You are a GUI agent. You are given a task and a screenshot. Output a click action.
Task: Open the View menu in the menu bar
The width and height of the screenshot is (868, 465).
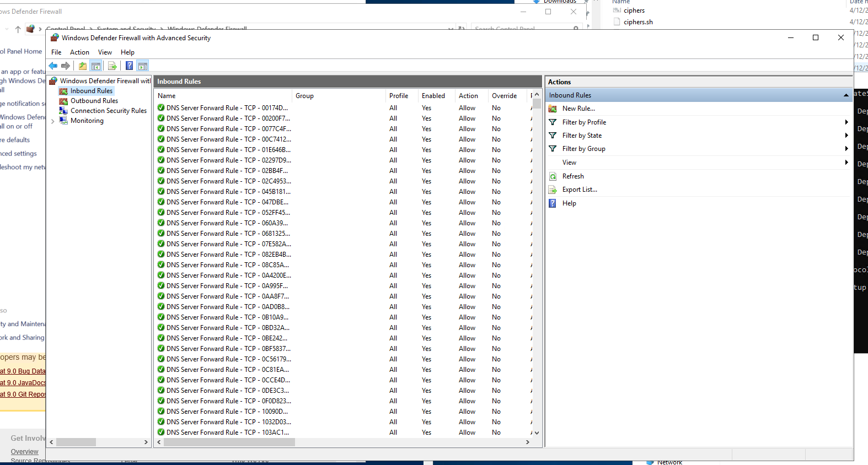tap(105, 52)
